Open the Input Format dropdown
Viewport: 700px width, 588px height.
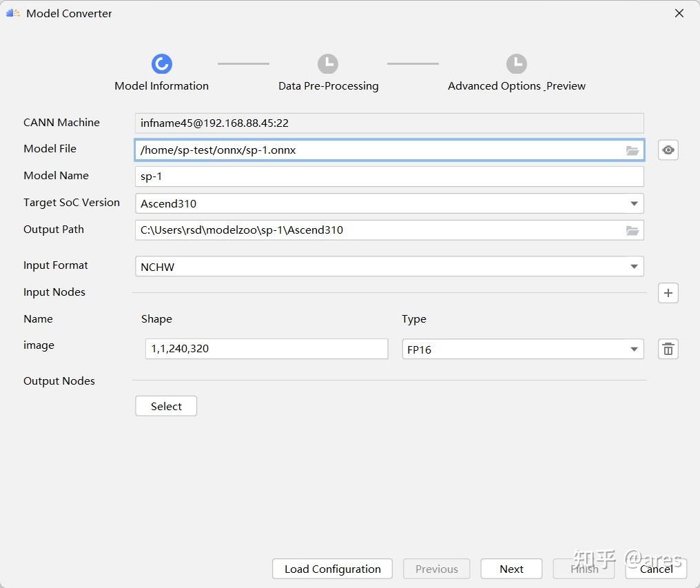pos(633,267)
